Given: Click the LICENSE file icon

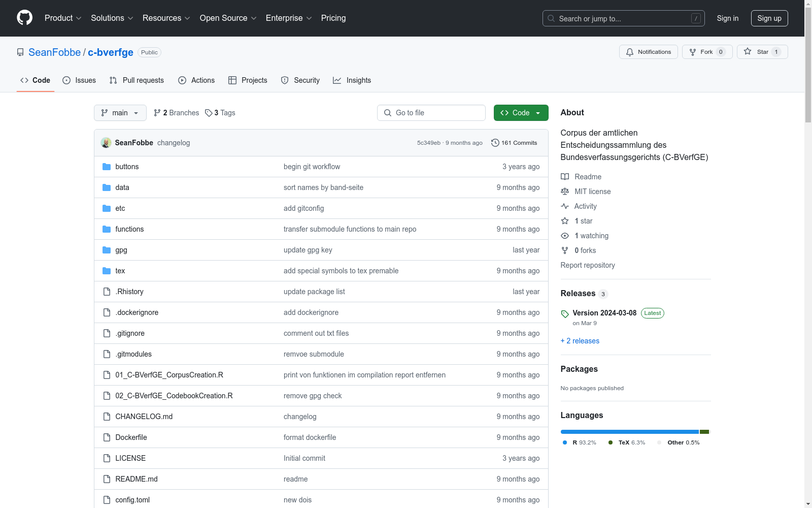Looking at the screenshot, I should tap(107, 458).
